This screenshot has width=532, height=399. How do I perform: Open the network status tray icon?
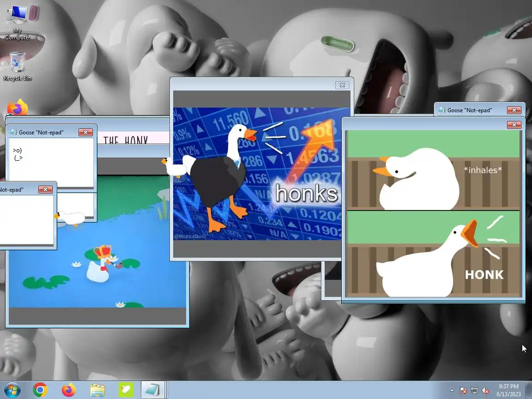[474, 391]
